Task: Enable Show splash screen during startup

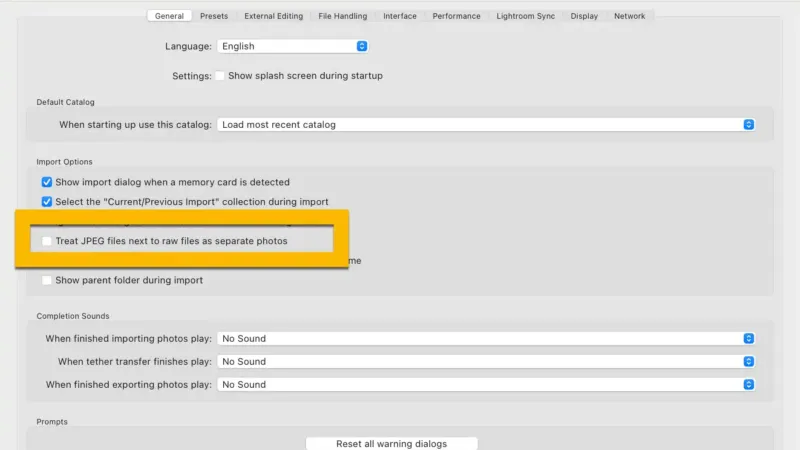Action: click(220, 76)
